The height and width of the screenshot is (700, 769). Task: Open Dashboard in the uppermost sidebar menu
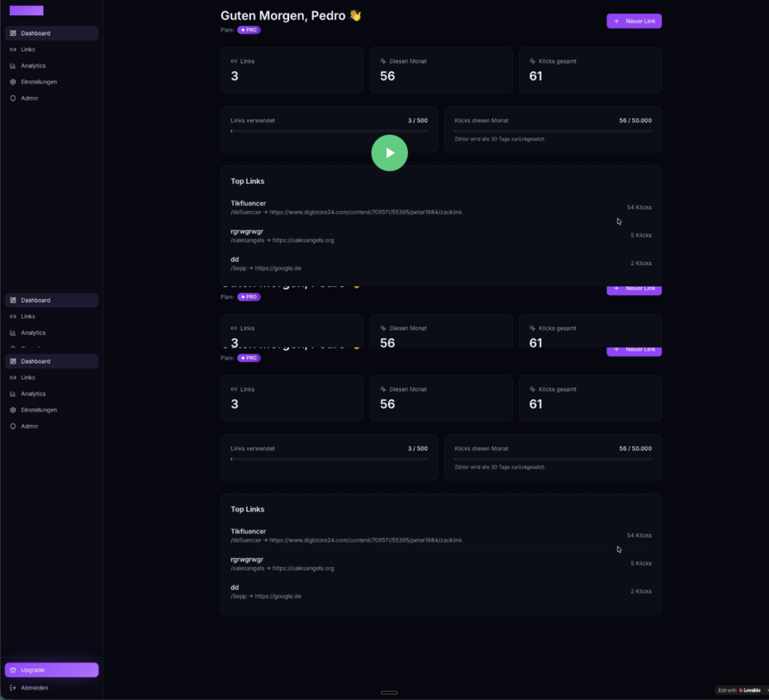coord(52,33)
